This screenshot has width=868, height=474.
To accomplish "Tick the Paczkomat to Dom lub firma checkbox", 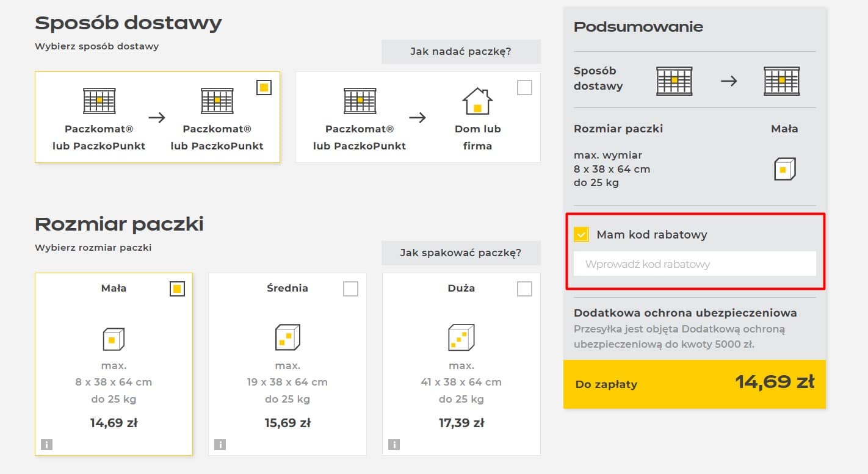I will [524, 87].
